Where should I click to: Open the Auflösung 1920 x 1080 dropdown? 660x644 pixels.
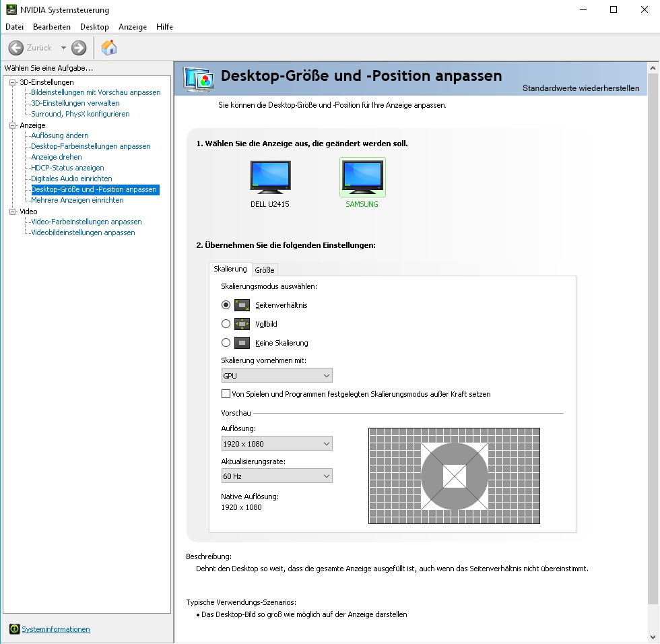click(277, 444)
